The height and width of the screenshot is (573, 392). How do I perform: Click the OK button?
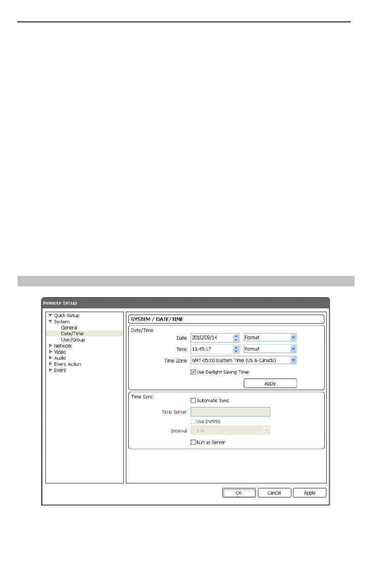coord(239,493)
